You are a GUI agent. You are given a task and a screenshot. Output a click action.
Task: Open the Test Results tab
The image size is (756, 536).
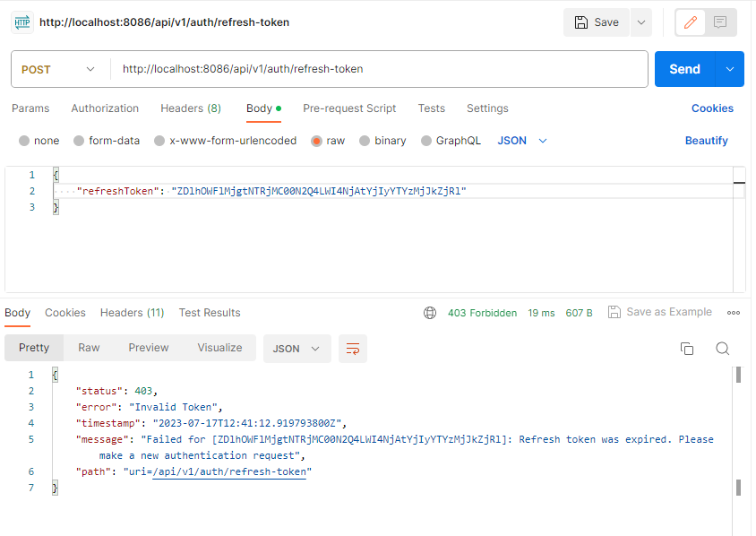click(210, 313)
